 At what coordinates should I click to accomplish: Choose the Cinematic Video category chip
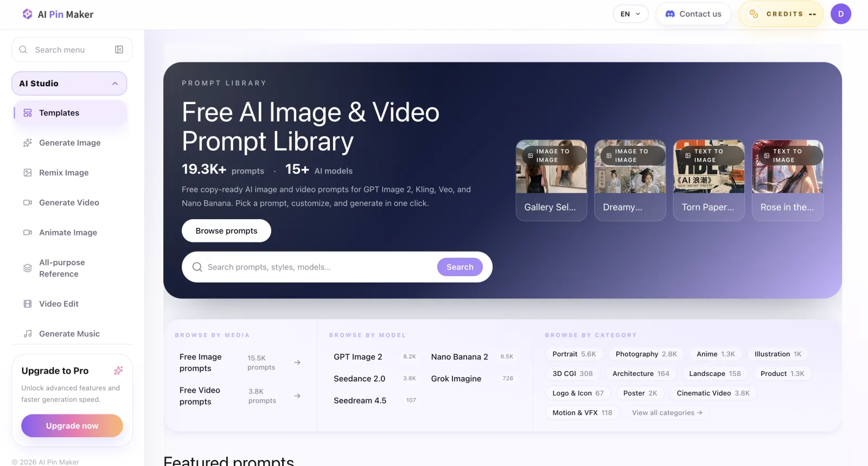click(713, 393)
